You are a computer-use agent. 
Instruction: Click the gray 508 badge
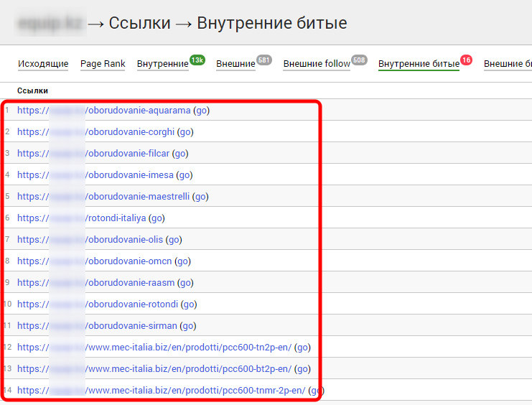tap(359, 60)
